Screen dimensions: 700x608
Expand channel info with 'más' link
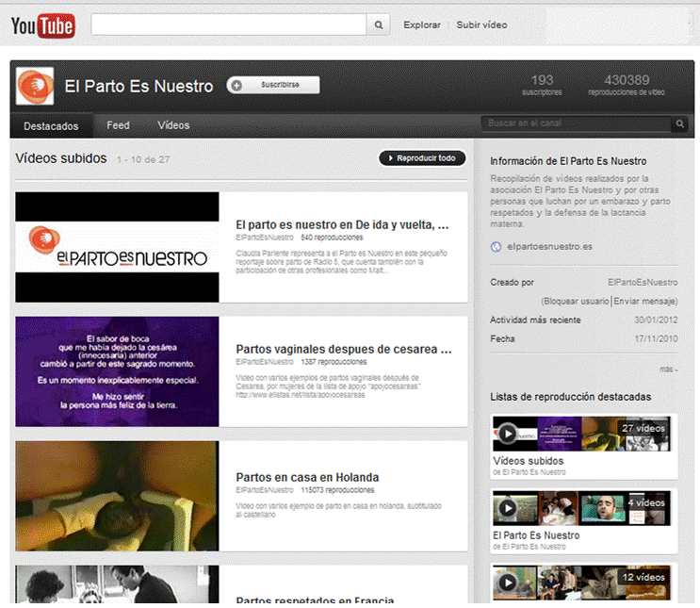(668, 370)
